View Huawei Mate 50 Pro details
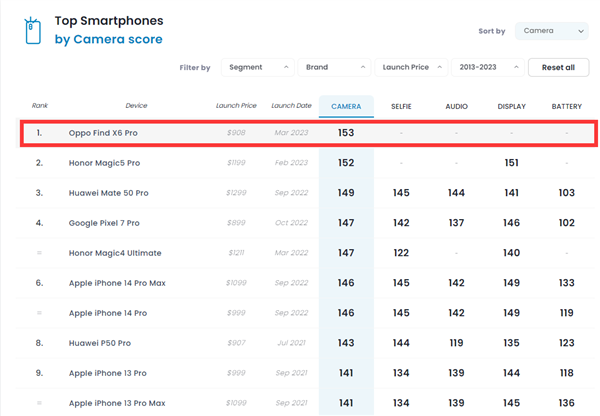 coord(108,193)
